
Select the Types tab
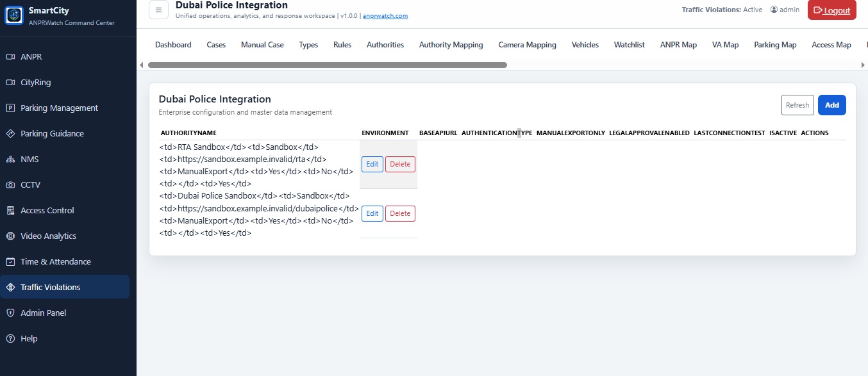point(308,45)
